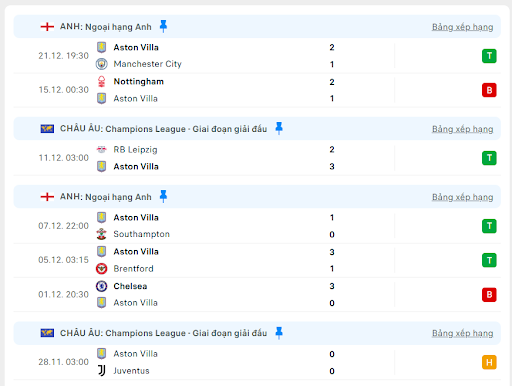Screen dimensions: 512x386
Task: Open the Aston Villa vs Southampton match row
Action: pos(257,226)
